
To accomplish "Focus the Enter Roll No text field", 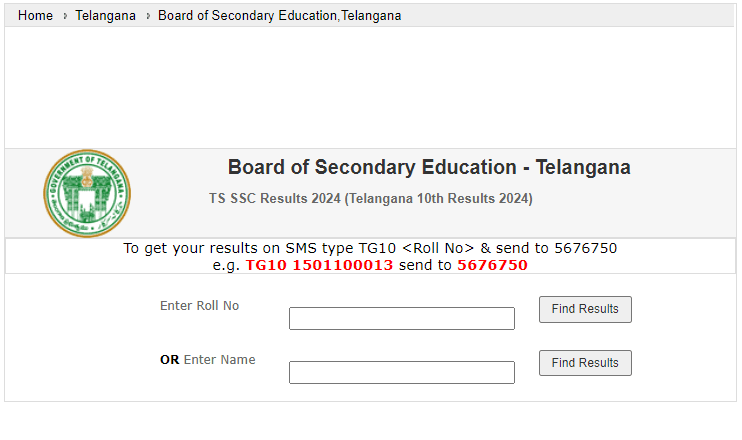I will click(401, 319).
